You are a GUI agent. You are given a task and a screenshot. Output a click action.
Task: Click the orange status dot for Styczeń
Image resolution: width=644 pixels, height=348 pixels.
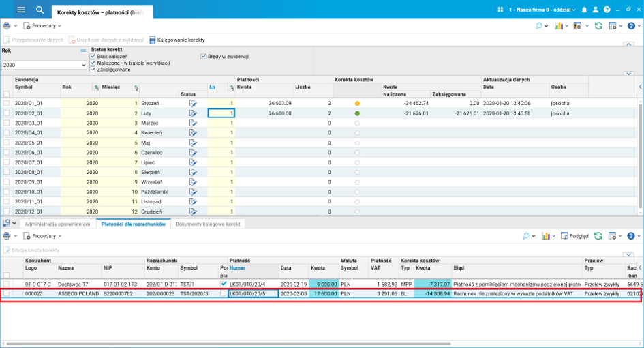tap(357, 103)
